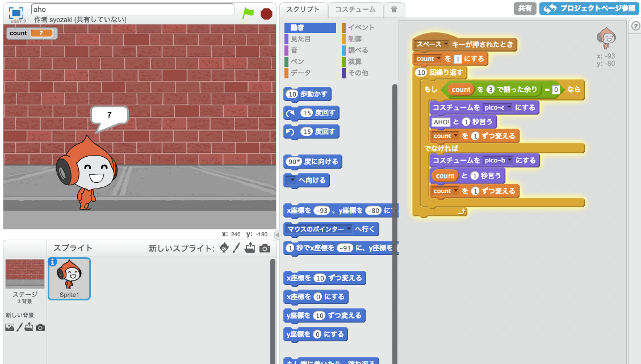Click the 1秒でx座標を-93に glide block
The image size is (641, 364).
pyautogui.click(x=340, y=248)
